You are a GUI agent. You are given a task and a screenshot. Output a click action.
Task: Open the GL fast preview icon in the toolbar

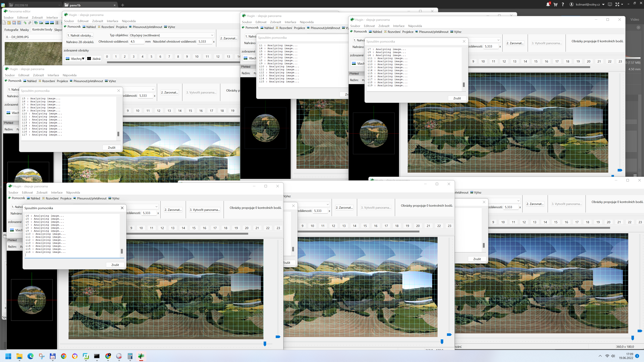tap(47, 23)
